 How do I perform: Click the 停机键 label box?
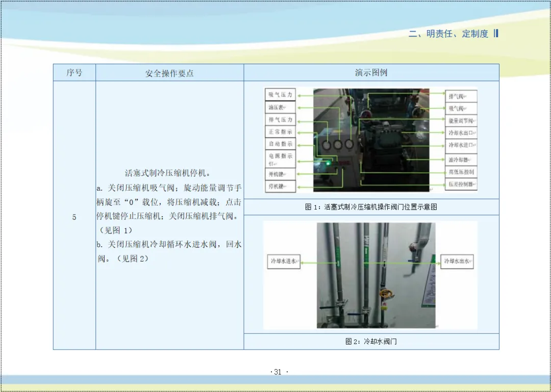coord(280,187)
